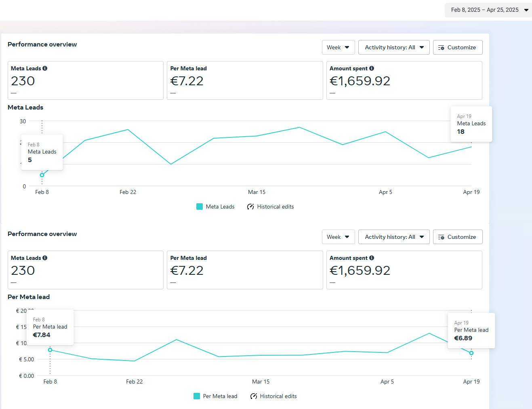This screenshot has width=532, height=409.
Task: Click 'Per Meta lead' chart title above the graph
Action: [x=29, y=297]
